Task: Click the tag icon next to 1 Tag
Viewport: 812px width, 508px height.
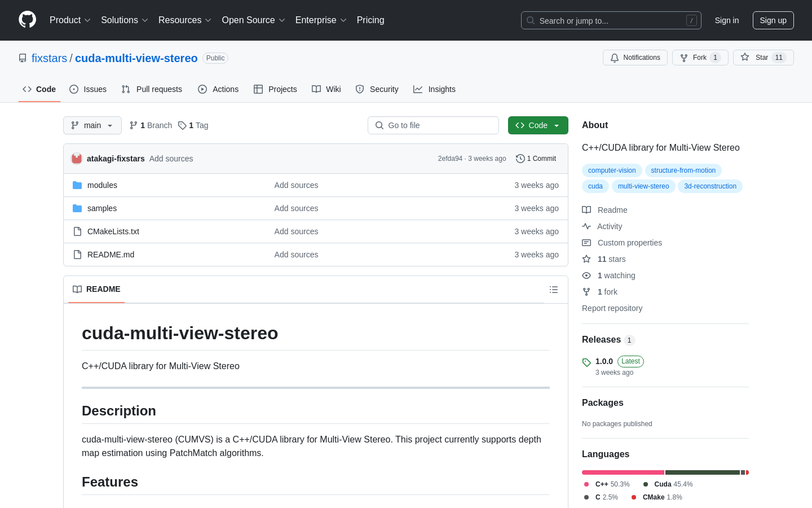Action: [182, 125]
